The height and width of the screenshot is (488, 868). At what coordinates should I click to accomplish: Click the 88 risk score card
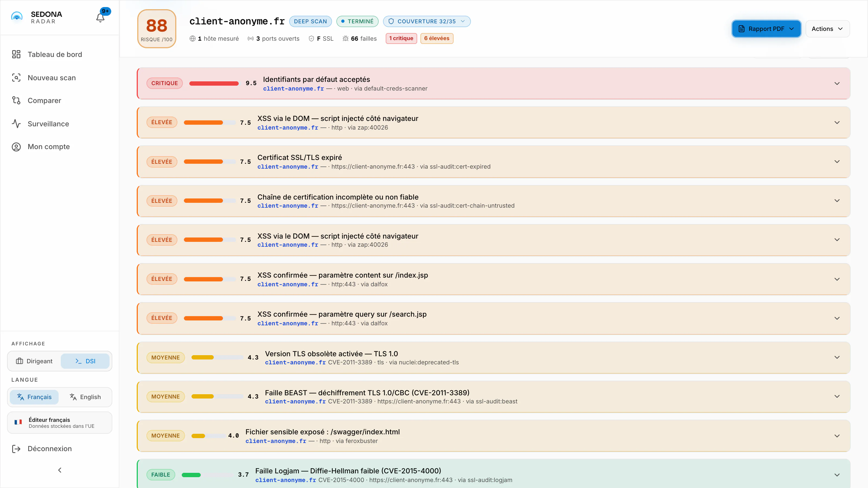[x=157, y=29]
